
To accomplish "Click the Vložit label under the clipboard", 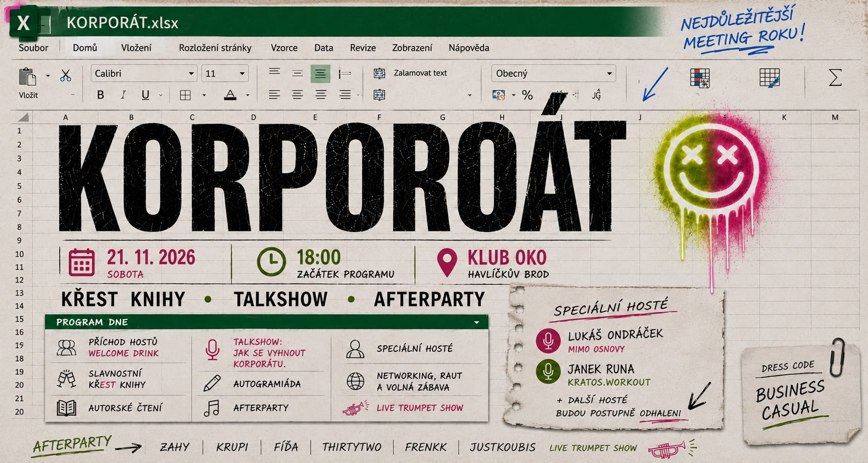I will [28, 95].
